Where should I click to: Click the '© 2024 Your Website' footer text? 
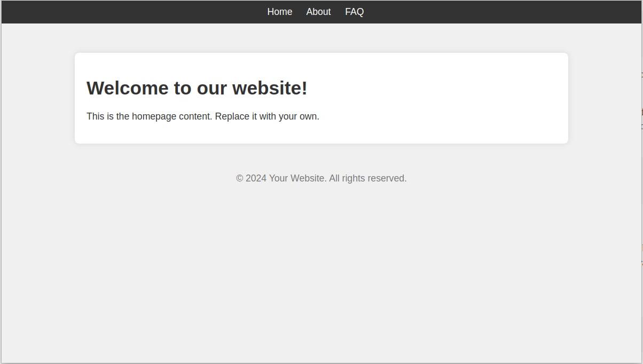pos(321,178)
